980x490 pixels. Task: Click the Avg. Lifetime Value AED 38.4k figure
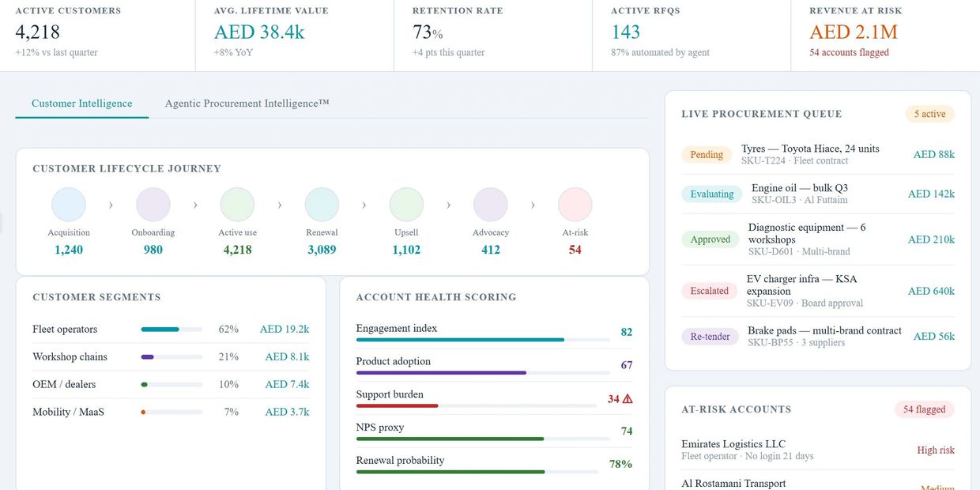click(259, 32)
